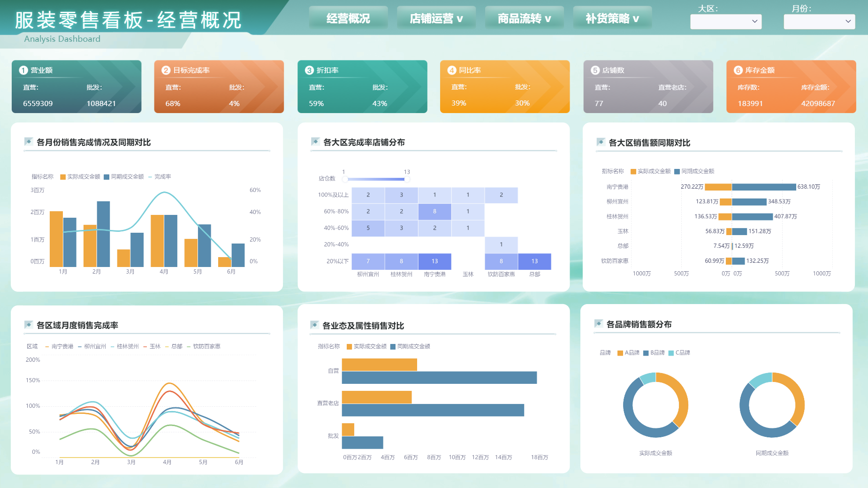Click the title icon beside 各品牌销售额分布

[598, 324]
